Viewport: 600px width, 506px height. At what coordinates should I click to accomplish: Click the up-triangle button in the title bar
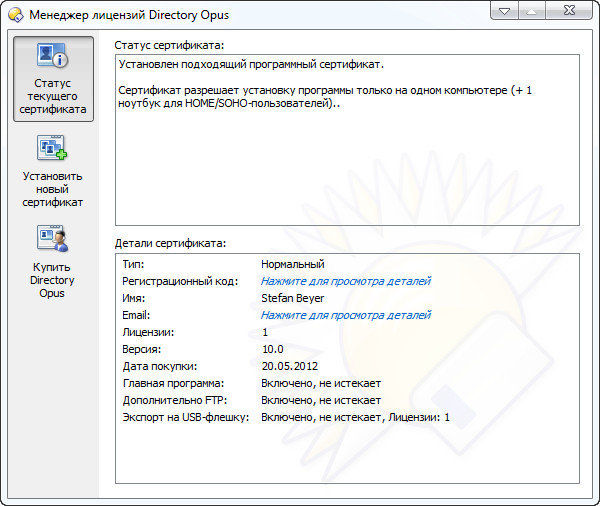pyautogui.click(x=533, y=11)
